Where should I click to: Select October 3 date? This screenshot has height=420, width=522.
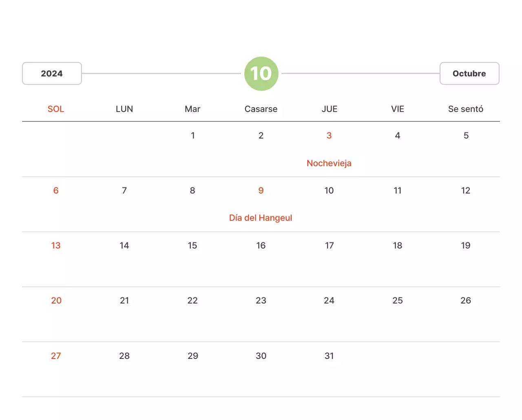coord(329,135)
